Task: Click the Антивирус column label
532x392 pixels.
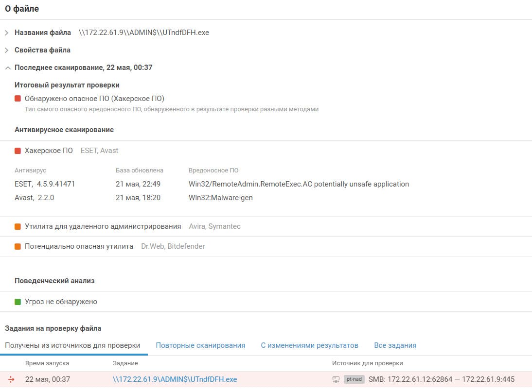Action: (30, 170)
